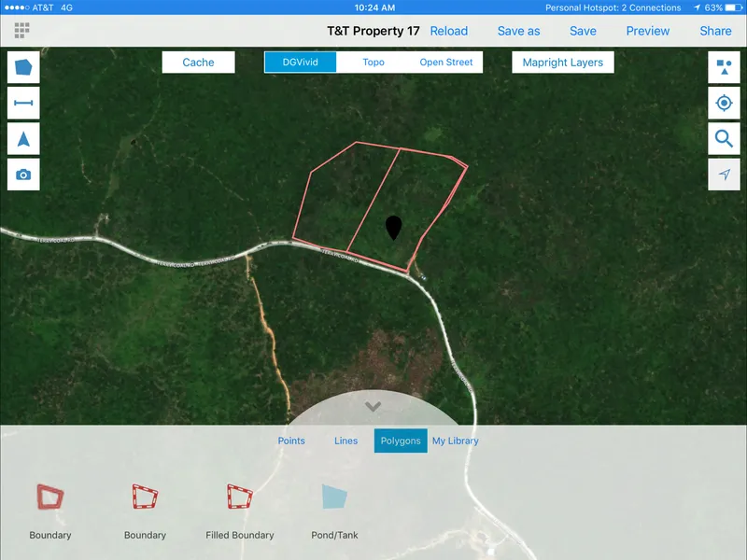Tap the north arrow navigation icon

click(23, 138)
